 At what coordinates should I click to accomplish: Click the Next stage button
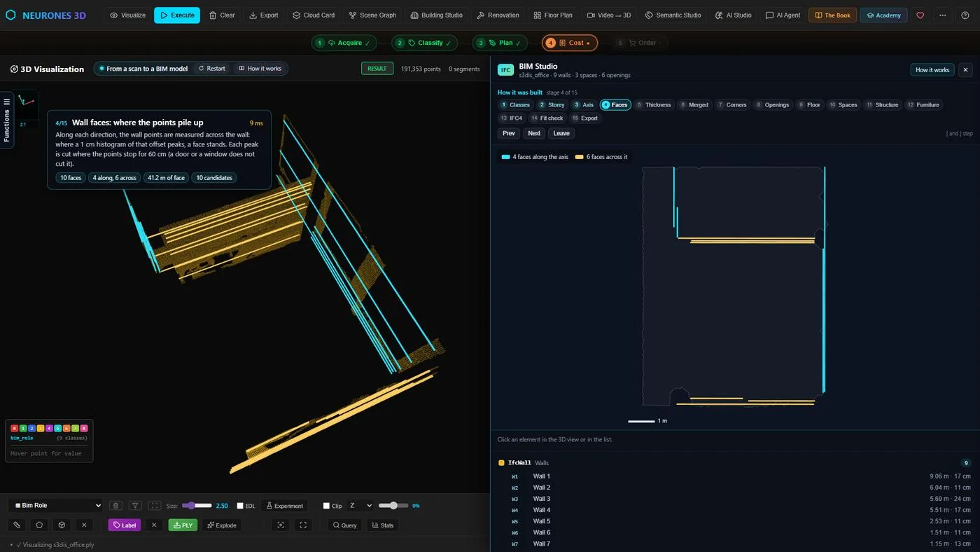point(534,133)
